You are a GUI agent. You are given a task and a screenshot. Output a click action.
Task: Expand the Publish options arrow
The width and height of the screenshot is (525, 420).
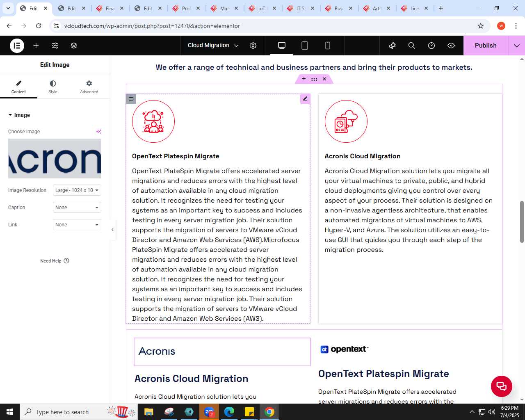coord(517,46)
